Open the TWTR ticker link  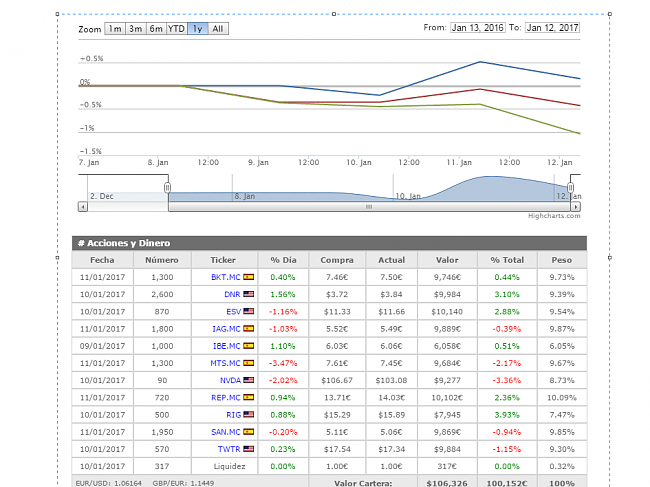(x=229, y=449)
